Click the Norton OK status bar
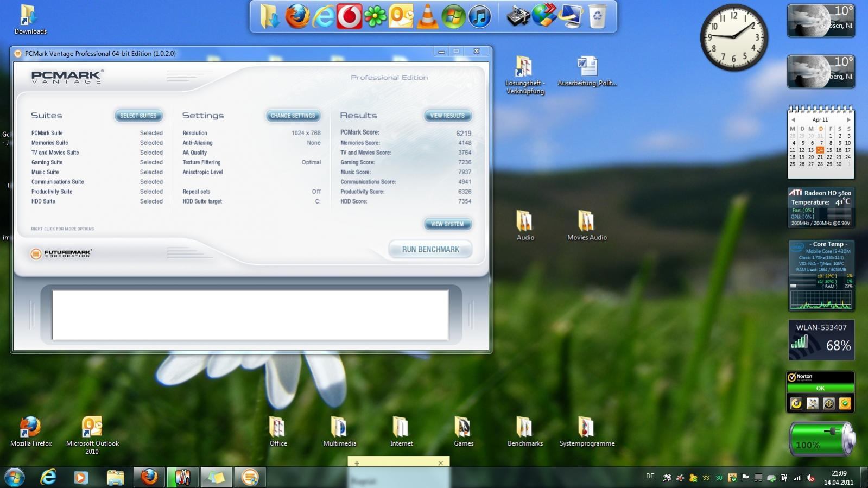Screen dimensions: 868x488 point(820,388)
